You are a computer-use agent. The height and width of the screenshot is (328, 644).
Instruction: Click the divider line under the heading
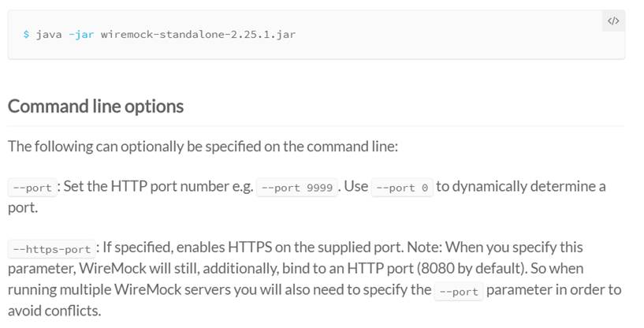(315, 125)
